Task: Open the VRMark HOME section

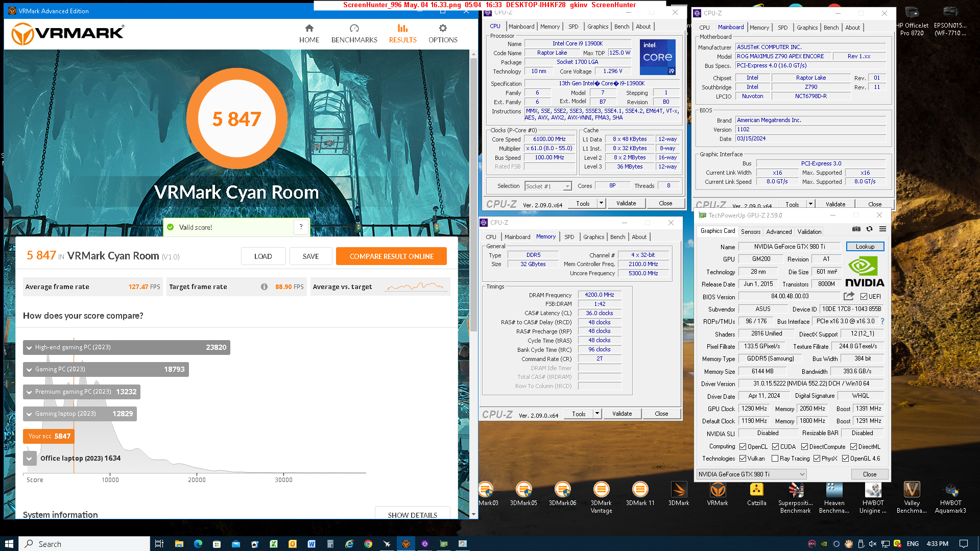Action: [309, 34]
